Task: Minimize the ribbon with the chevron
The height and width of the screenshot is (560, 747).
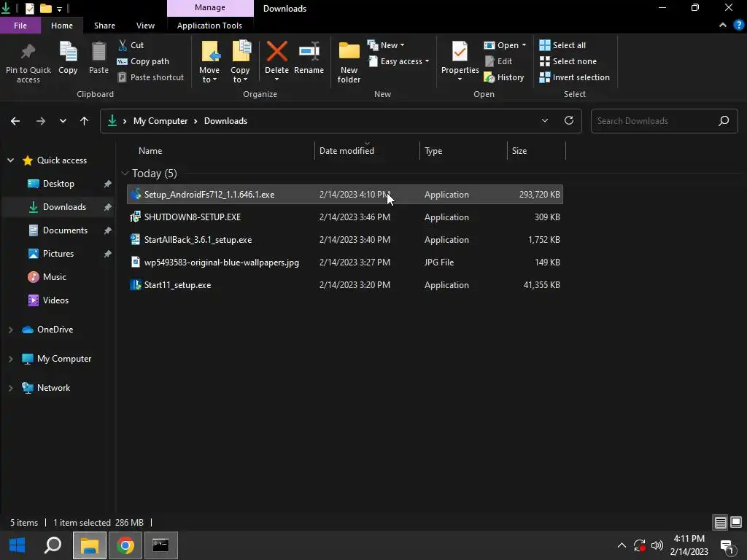Action: point(723,26)
